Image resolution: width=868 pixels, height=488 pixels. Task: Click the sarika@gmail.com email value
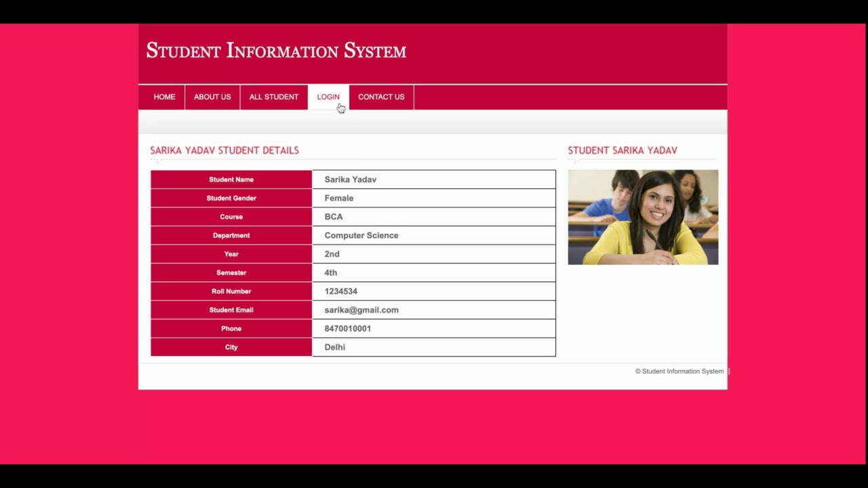tap(361, 310)
